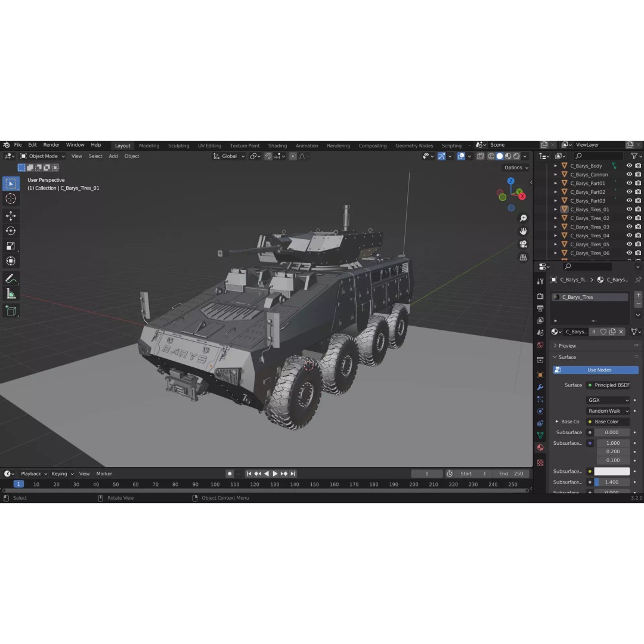Select the Add Cube tool
The image size is (644, 644).
11,311
